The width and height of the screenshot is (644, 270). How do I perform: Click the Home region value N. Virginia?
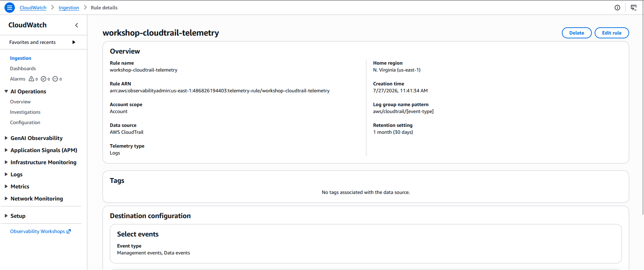point(397,70)
